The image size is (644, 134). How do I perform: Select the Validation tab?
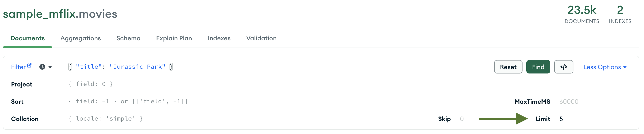261,38
